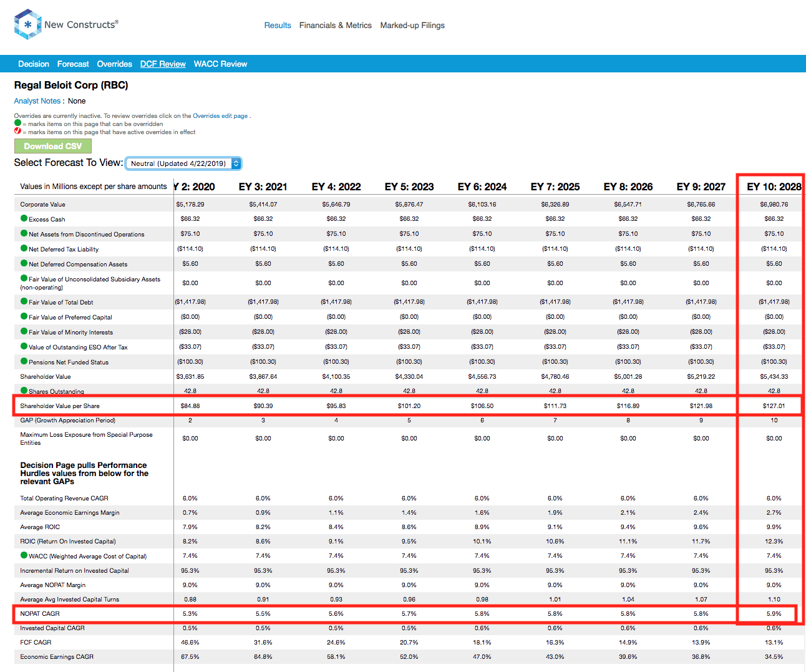Click Maximum Loss Exposure from Special Purpose Entities label

pyautogui.click(x=86, y=439)
